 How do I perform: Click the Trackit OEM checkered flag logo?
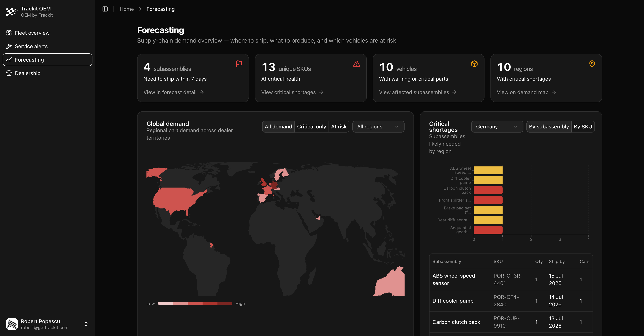[12, 12]
